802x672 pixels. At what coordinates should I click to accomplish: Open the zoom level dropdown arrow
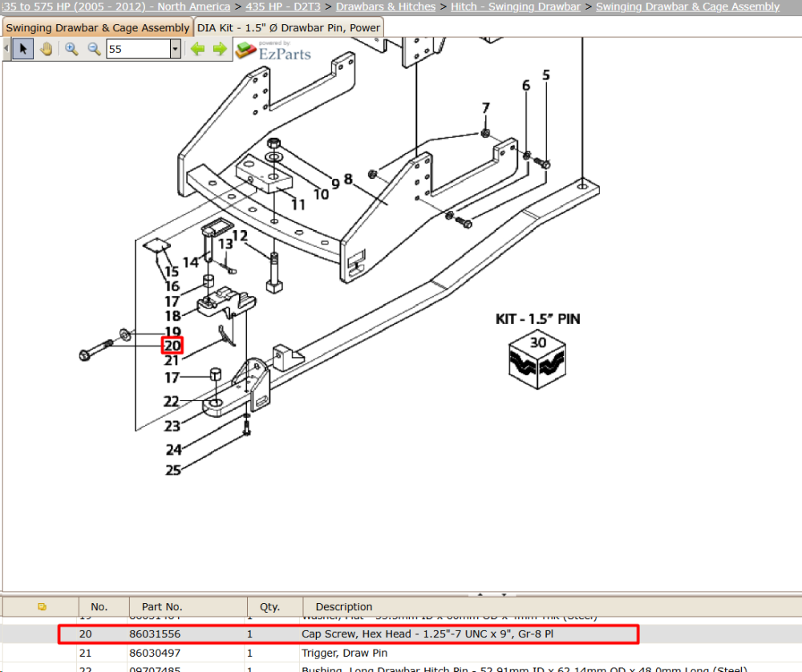(176, 49)
